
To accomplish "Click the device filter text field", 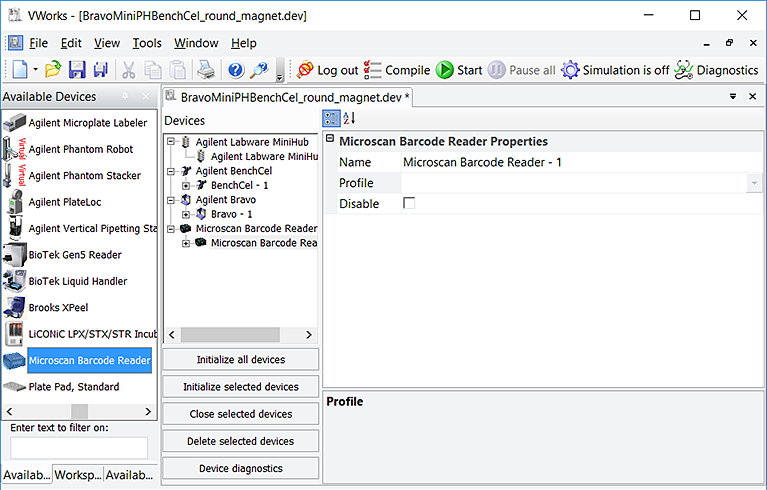I will point(79,448).
